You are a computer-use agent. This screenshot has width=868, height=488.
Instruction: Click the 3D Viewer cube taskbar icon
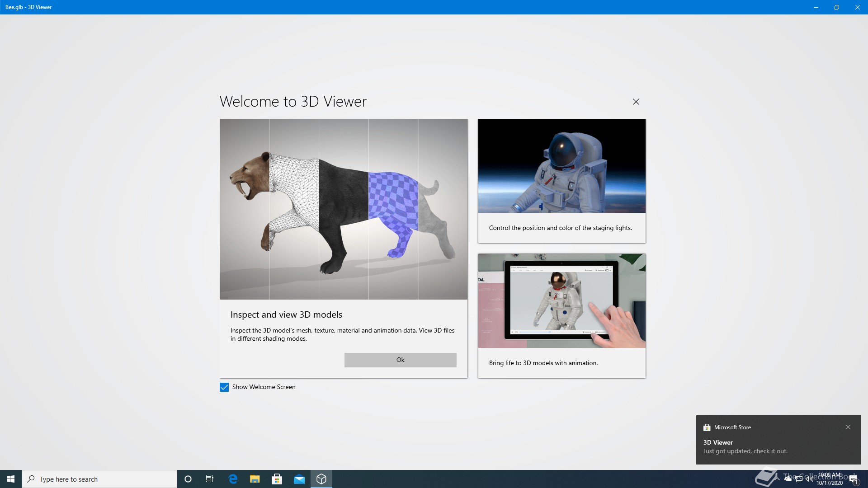pyautogui.click(x=321, y=479)
